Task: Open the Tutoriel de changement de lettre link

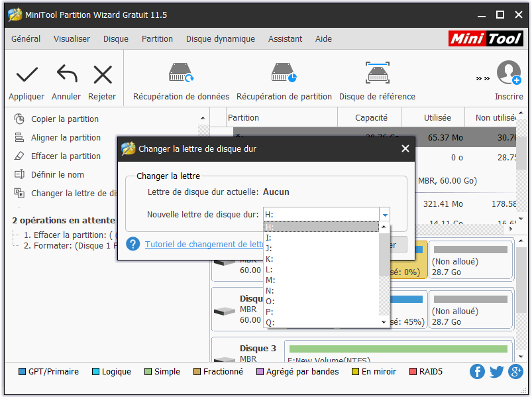Action: (x=204, y=245)
